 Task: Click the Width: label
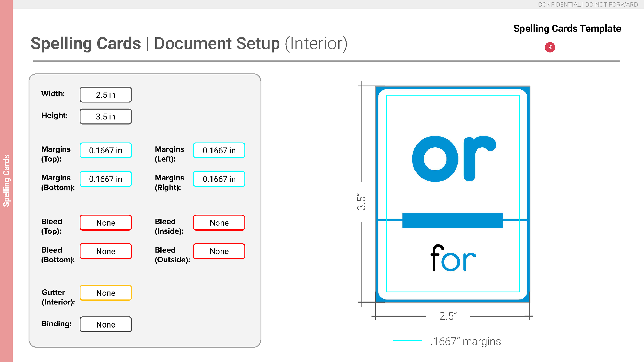(x=53, y=93)
